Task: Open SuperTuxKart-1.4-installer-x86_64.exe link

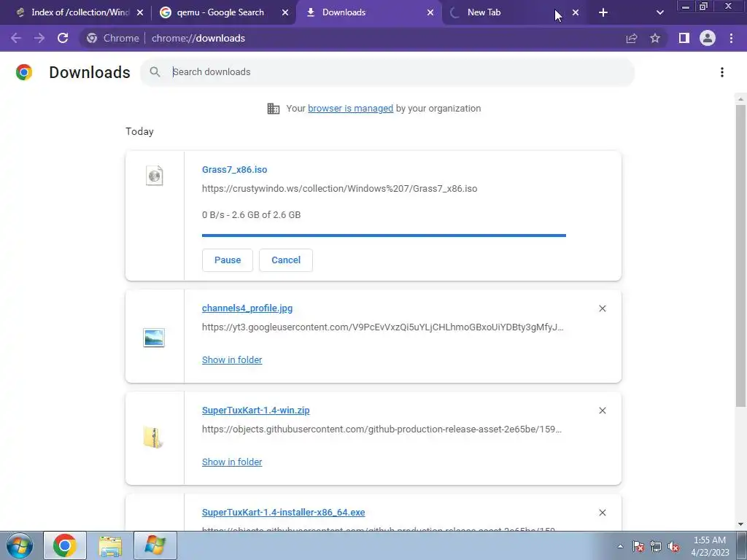Action: [284, 513]
